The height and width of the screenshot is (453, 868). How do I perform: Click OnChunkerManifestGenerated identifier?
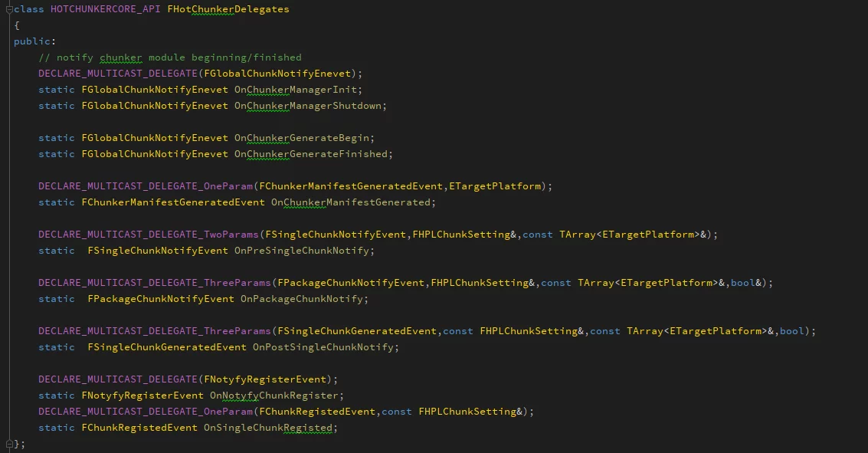click(351, 202)
